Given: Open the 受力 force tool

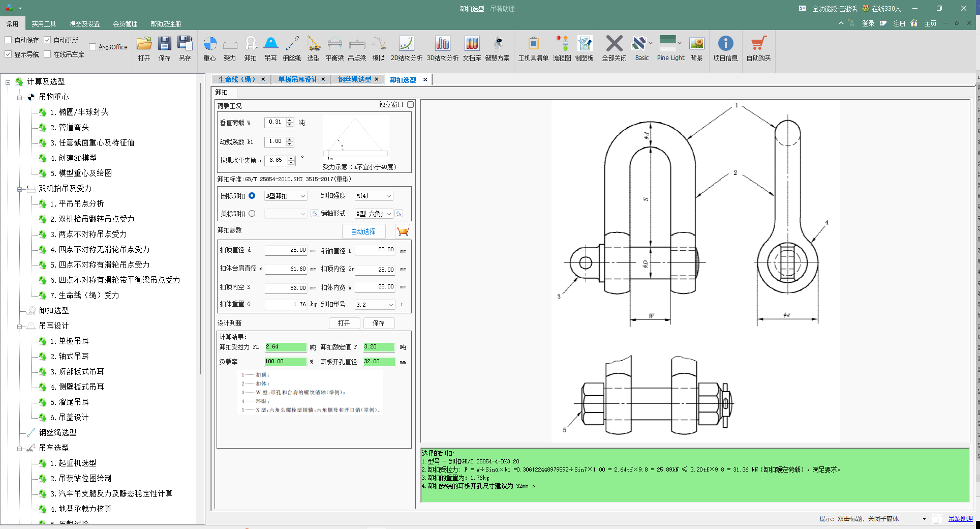Looking at the screenshot, I should 230,49.
